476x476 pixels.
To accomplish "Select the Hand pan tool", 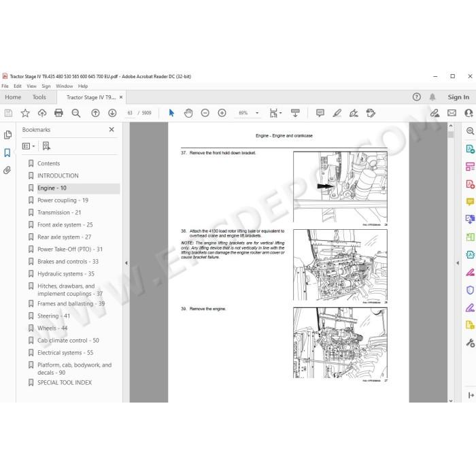I will tap(188, 114).
